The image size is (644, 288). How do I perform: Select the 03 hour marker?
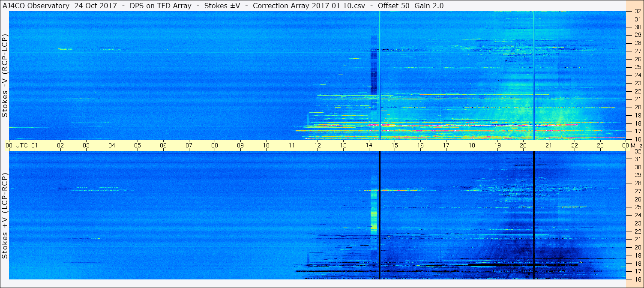[86, 145]
